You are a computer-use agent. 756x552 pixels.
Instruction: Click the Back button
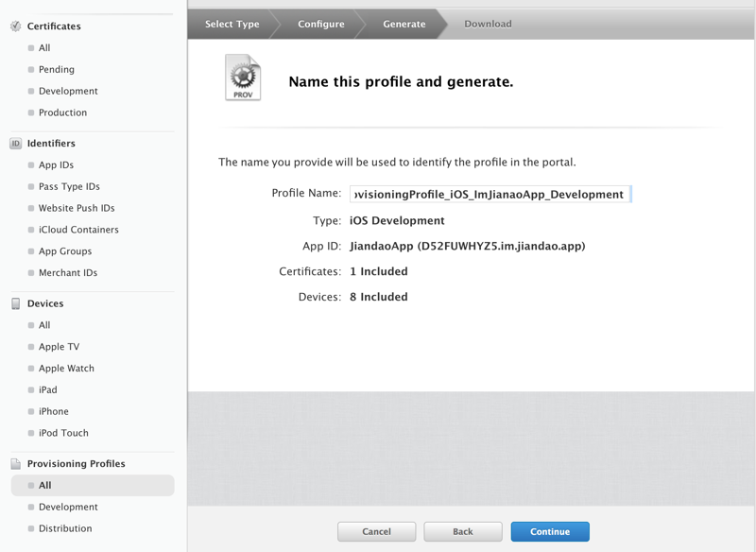click(462, 532)
